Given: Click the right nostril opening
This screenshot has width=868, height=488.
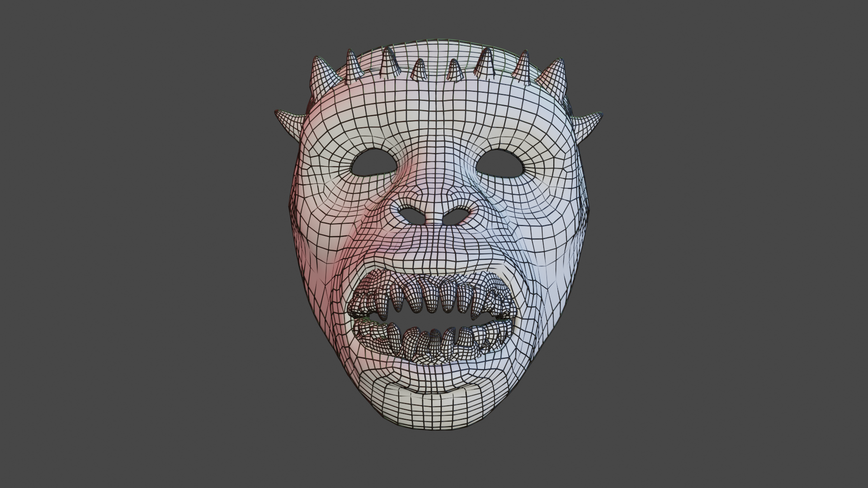Looking at the screenshot, I should 457,217.
